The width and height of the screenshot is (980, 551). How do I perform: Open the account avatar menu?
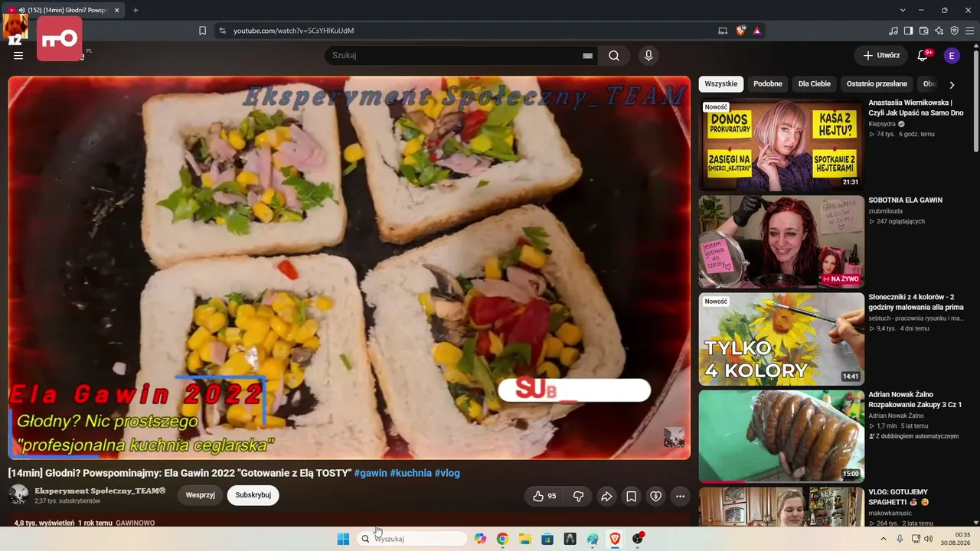952,55
